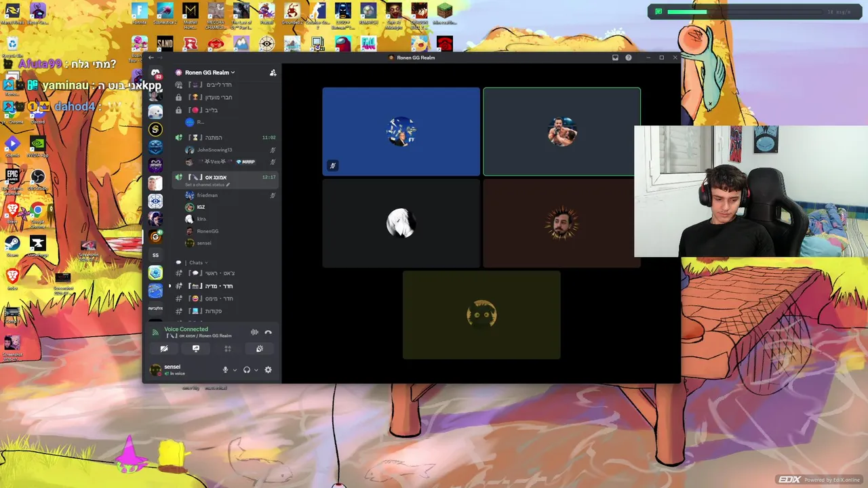Open חדר מדיה text channel

[226, 286]
